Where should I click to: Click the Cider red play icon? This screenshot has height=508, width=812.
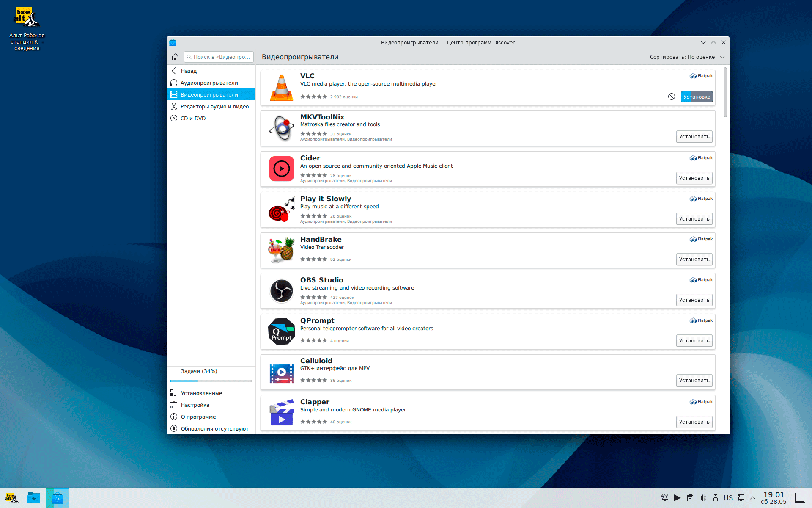click(281, 168)
